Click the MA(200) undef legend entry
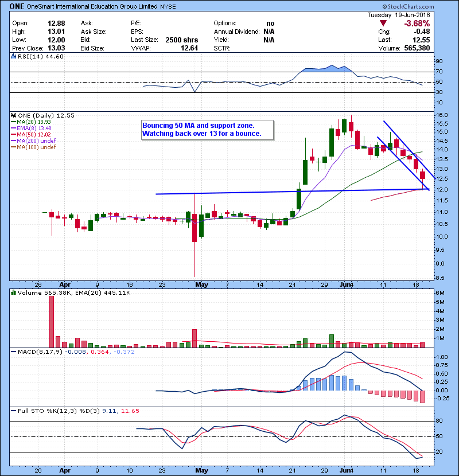 click(36, 141)
